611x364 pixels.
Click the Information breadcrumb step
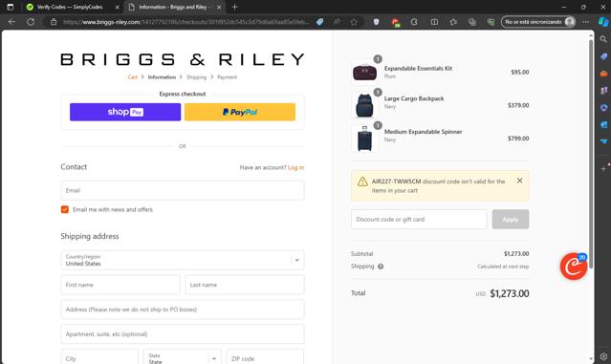click(162, 77)
